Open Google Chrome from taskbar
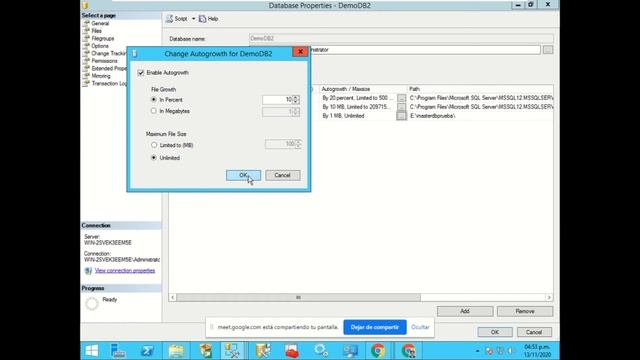The image size is (640, 360). point(378,351)
